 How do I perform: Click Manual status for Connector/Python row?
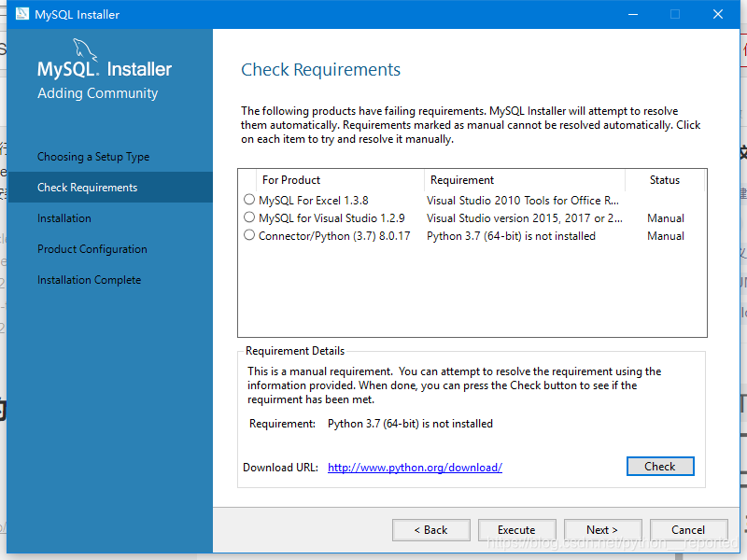click(666, 236)
